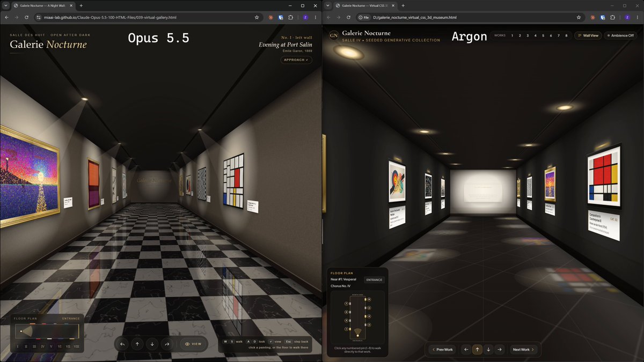Click the Mondrian painting on Argon right wall
Viewport: 644px width, 362px height.
[604, 176]
